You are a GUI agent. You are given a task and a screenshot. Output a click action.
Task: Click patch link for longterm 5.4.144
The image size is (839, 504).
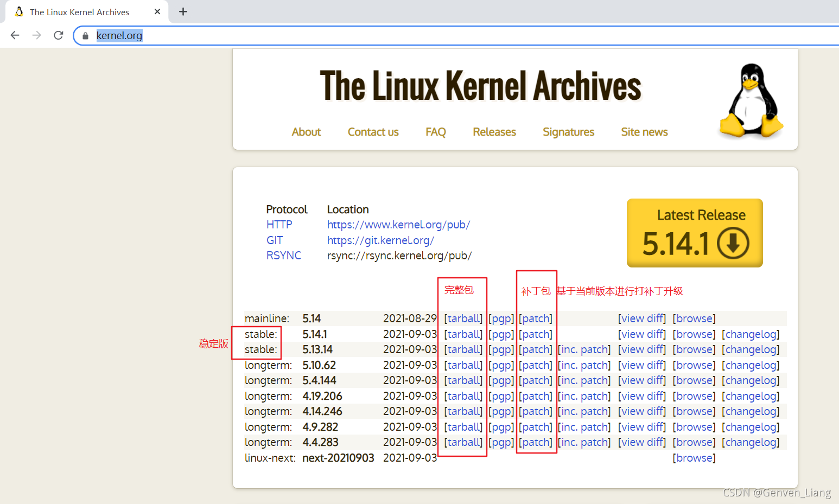[x=536, y=380]
